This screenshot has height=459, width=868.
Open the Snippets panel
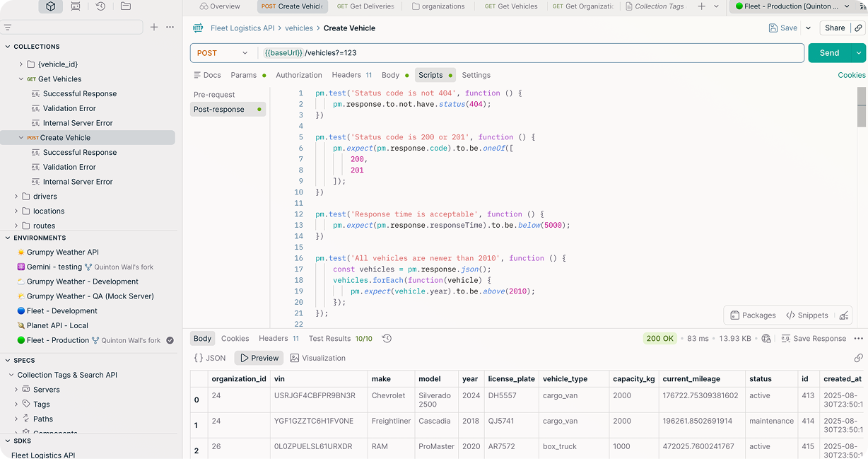point(806,315)
